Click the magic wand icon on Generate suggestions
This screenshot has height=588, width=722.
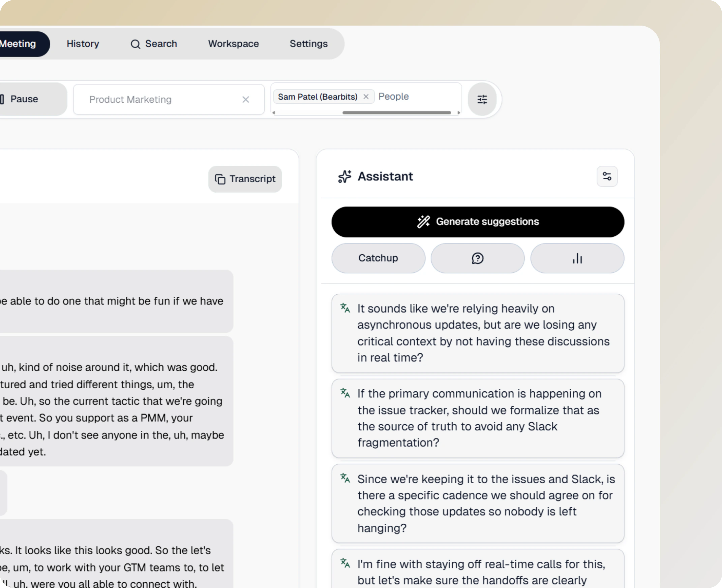[423, 222]
